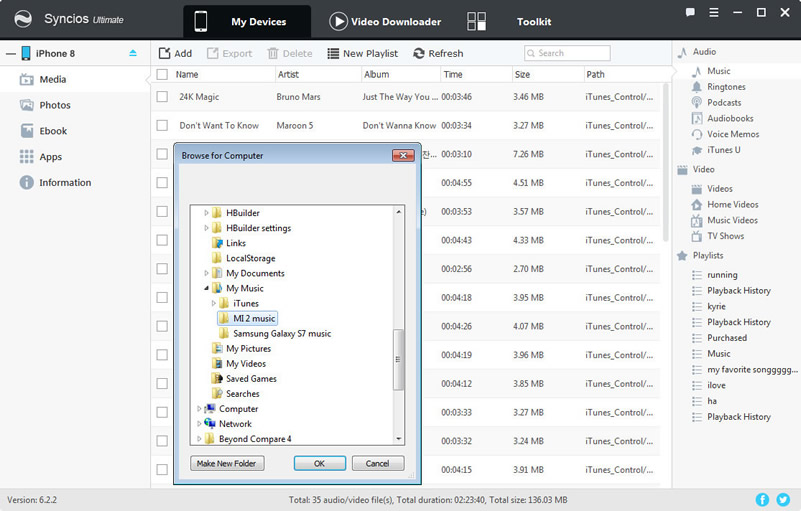The image size is (801, 511).
Task: Click Make New Folder button
Action: coord(227,463)
